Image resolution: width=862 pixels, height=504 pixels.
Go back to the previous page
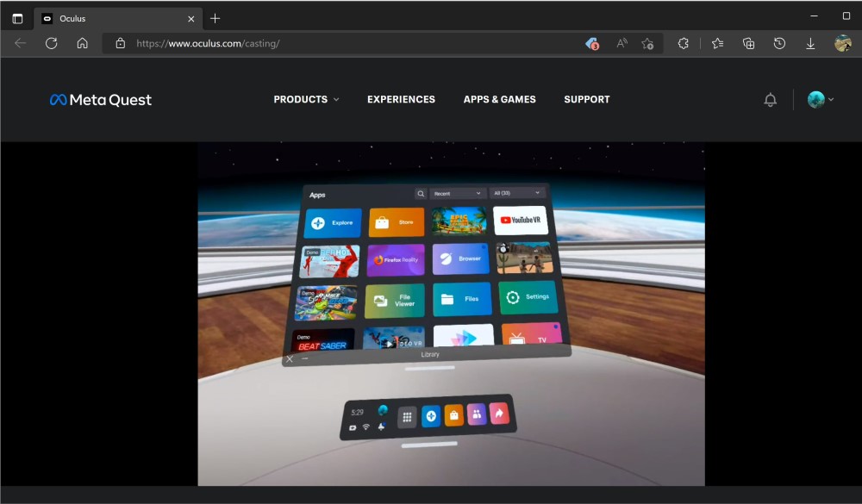(21, 43)
